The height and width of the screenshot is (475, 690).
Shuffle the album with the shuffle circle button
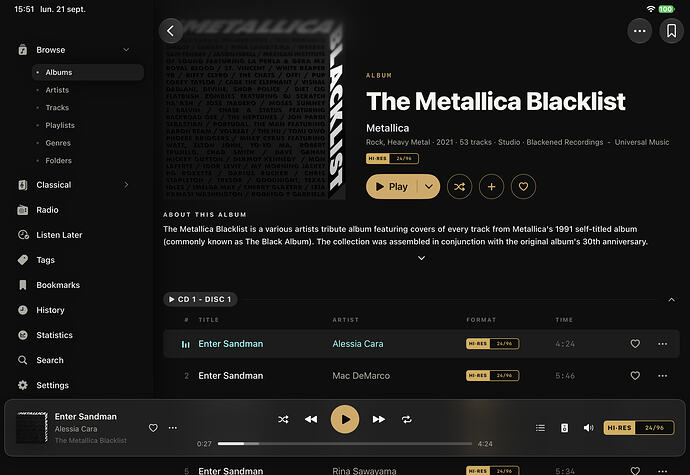[x=459, y=187]
